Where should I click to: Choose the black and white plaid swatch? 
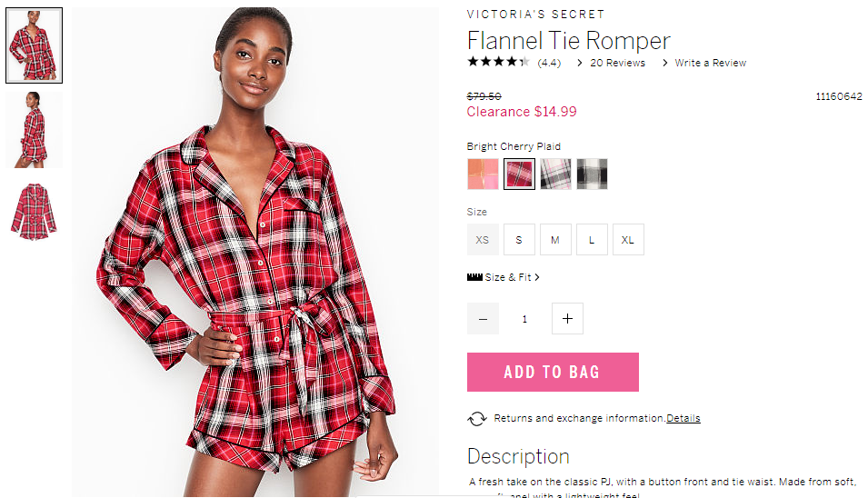pyautogui.click(x=592, y=174)
